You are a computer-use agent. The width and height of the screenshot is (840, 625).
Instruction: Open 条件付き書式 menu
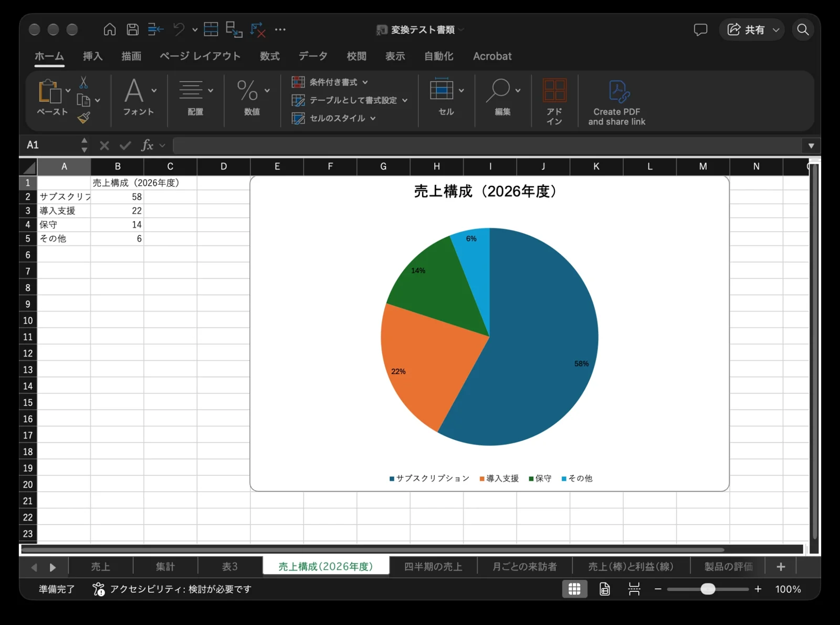[330, 82]
